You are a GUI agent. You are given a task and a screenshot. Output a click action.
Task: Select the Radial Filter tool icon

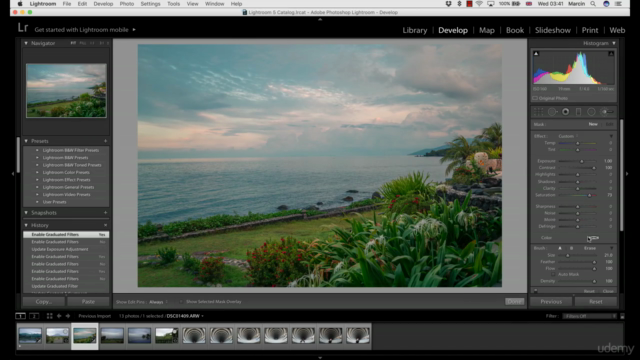point(591,111)
